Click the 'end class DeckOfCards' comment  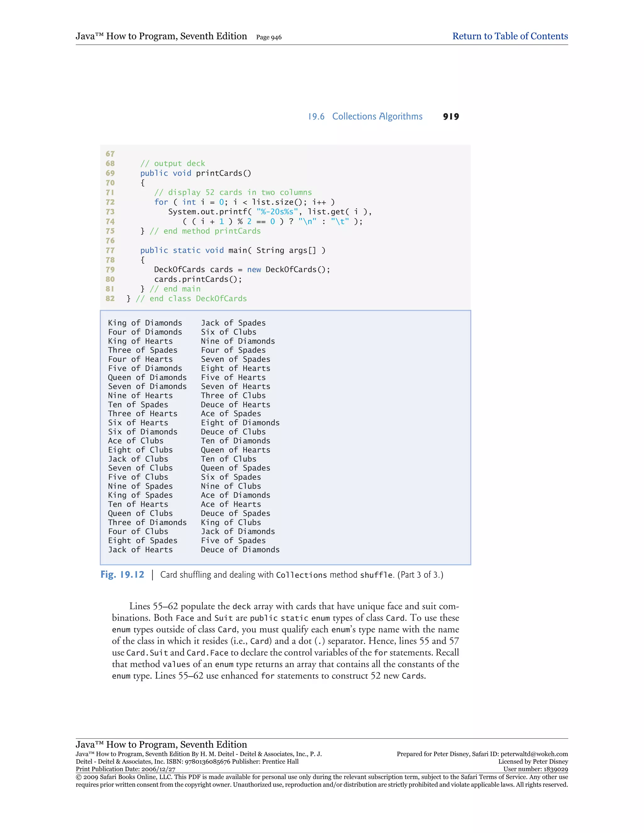pos(191,299)
